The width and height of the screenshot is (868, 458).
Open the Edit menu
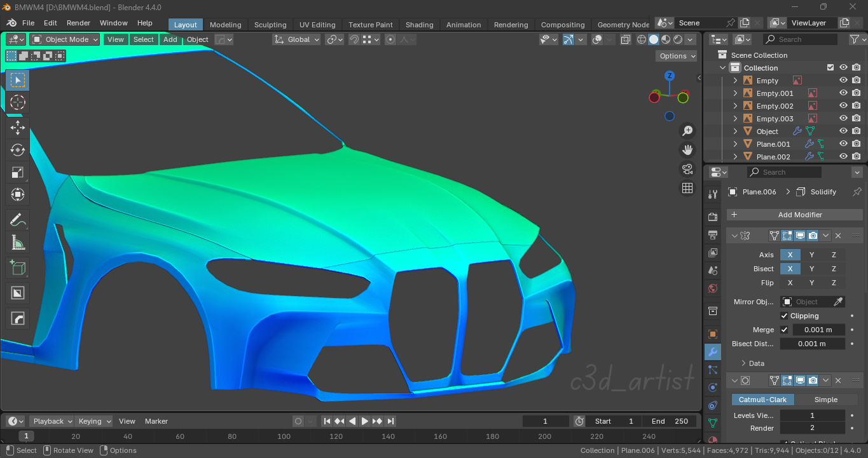tap(50, 23)
